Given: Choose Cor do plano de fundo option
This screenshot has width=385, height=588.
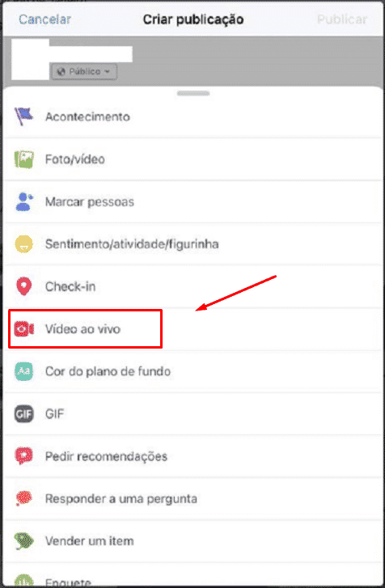Looking at the screenshot, I should [192, 371].
